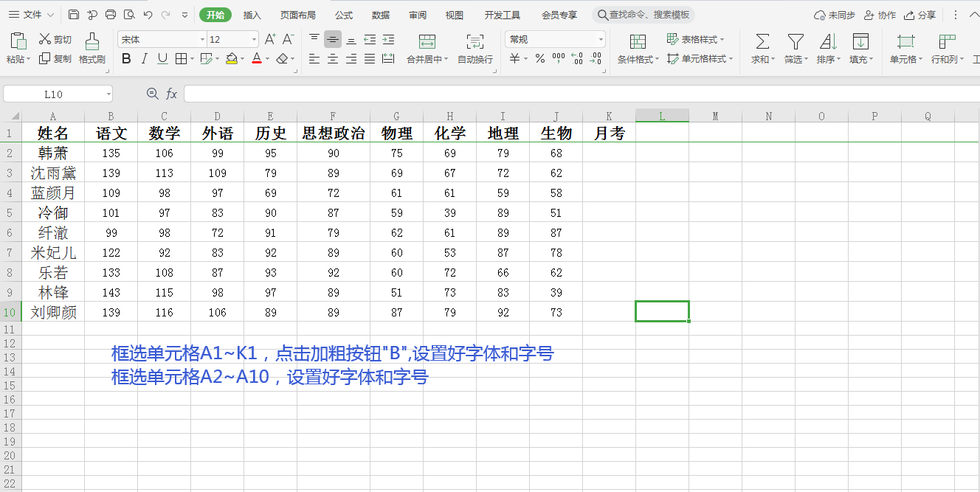
Task: Click the Paste (粘贴) clipboard icon
Action: (18, 41)
